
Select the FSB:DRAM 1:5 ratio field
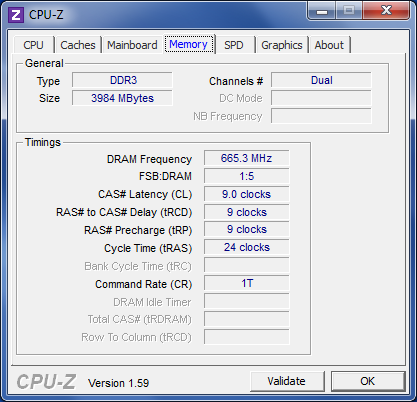[246, 176]
